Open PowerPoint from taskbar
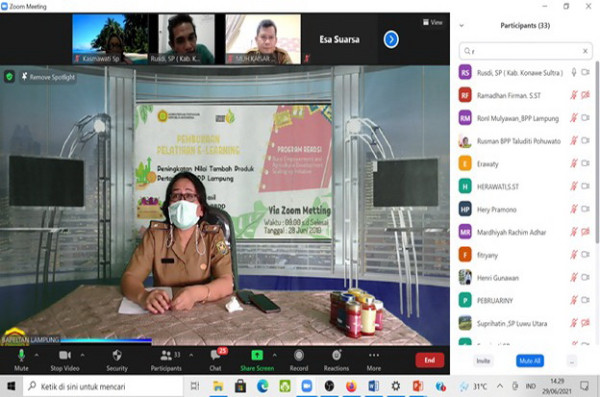Screen dimensions: 600x397 coord(418,386)
